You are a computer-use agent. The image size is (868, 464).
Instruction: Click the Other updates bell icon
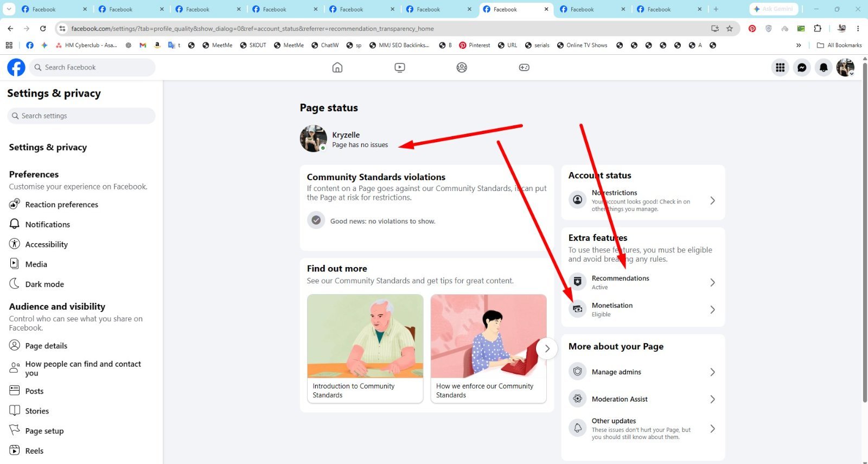578,428
